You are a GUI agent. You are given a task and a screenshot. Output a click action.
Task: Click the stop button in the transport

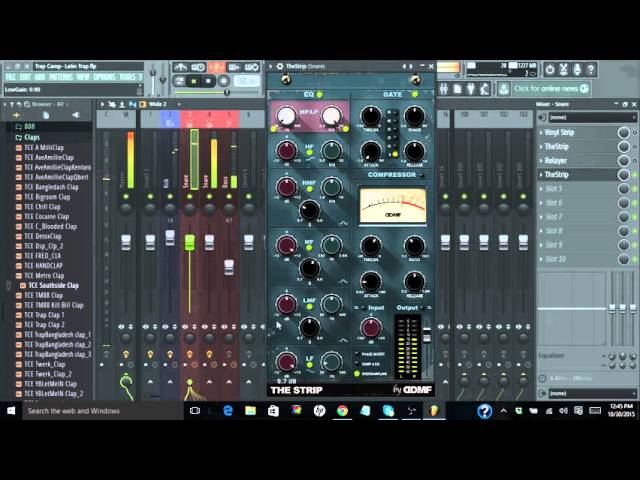pos(209,81)
